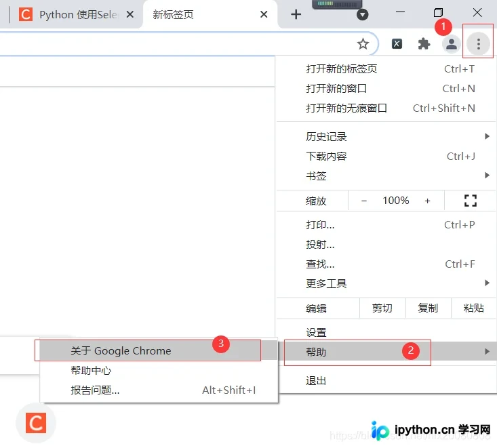Close the Python 使用Sele tab
This screenshot has width=497, height=448.
(130, 14)
